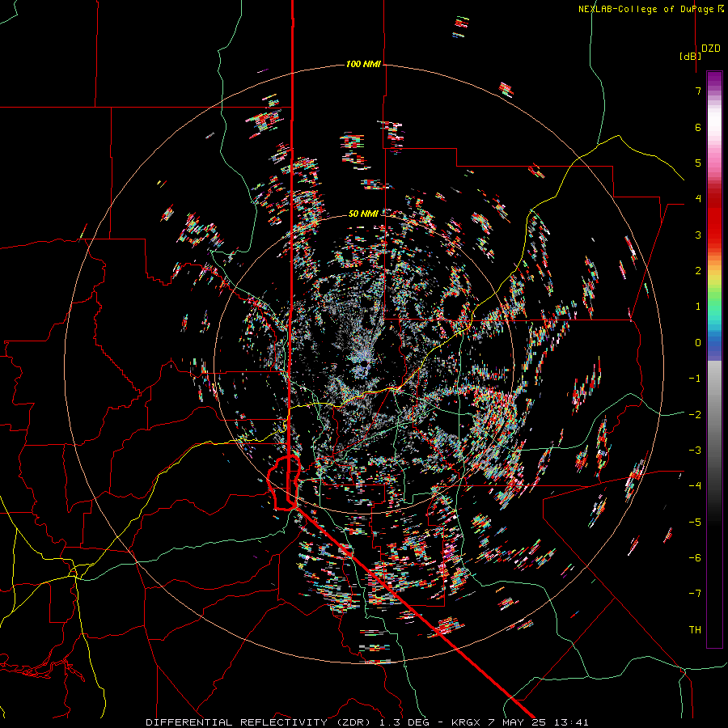The width and height of the screenshot is (728, 728).
Task: Click the 6 value on color scale
Action: tap(698, 127)
